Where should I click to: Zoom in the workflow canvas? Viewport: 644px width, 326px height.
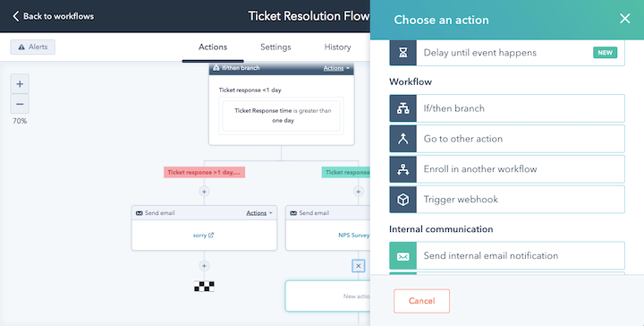coord(20,84)
